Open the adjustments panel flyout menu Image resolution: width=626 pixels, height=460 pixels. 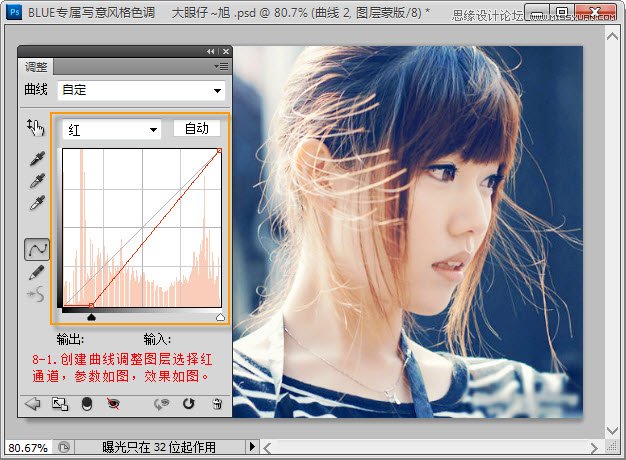coord(221,66)
